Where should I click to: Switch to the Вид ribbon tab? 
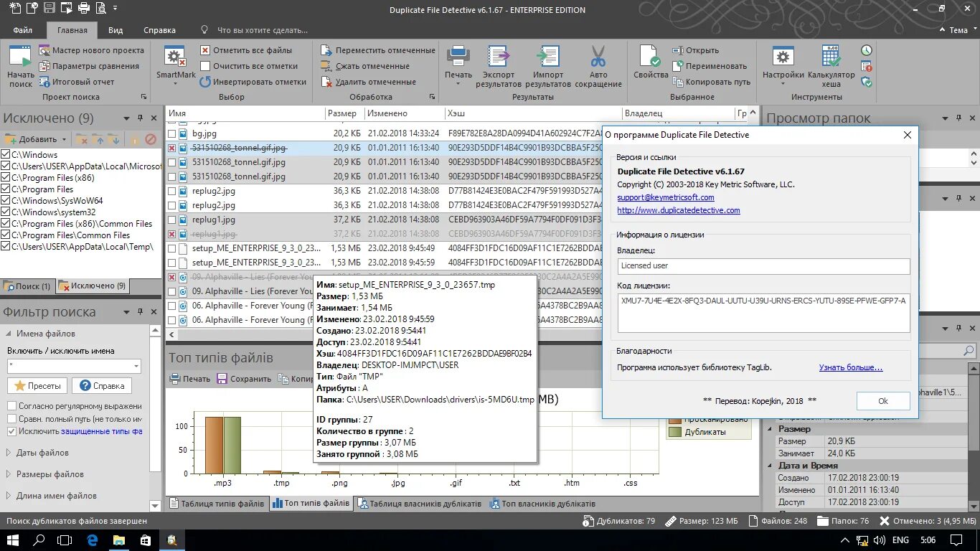[x=116, y=30]
